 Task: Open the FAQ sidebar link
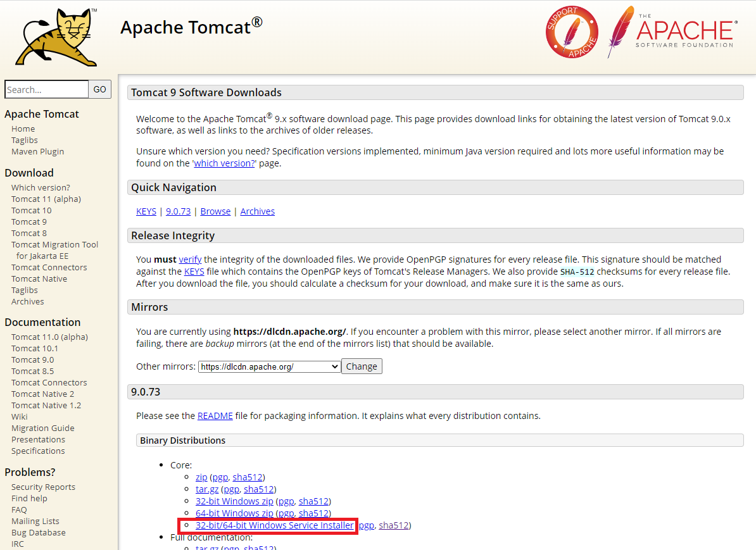click(19, 510)
